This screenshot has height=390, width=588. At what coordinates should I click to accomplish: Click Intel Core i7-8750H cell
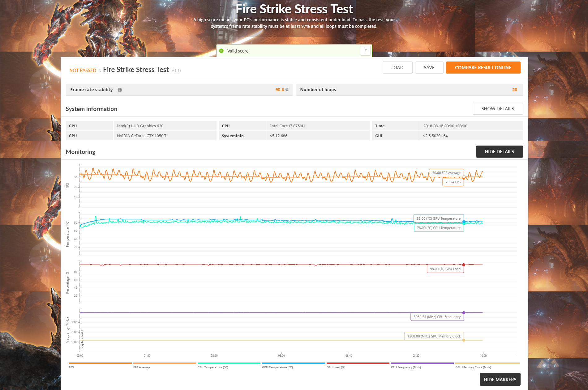[318, 126]
